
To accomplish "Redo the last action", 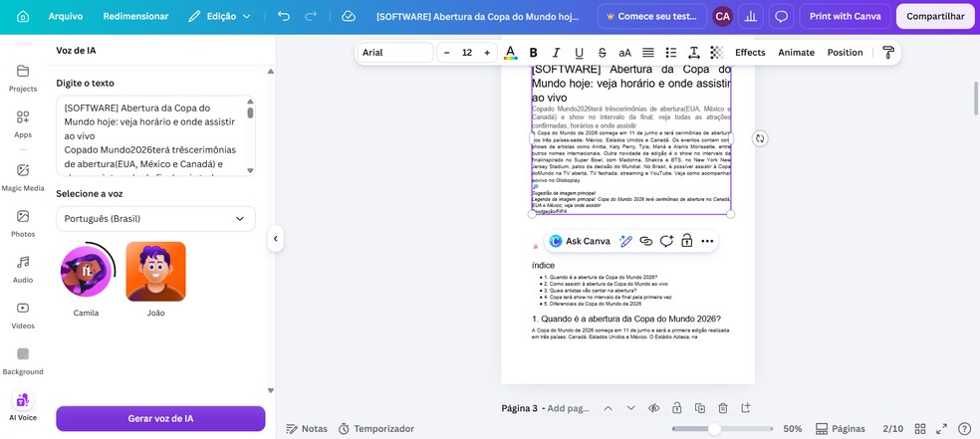I will click(311, 16).
